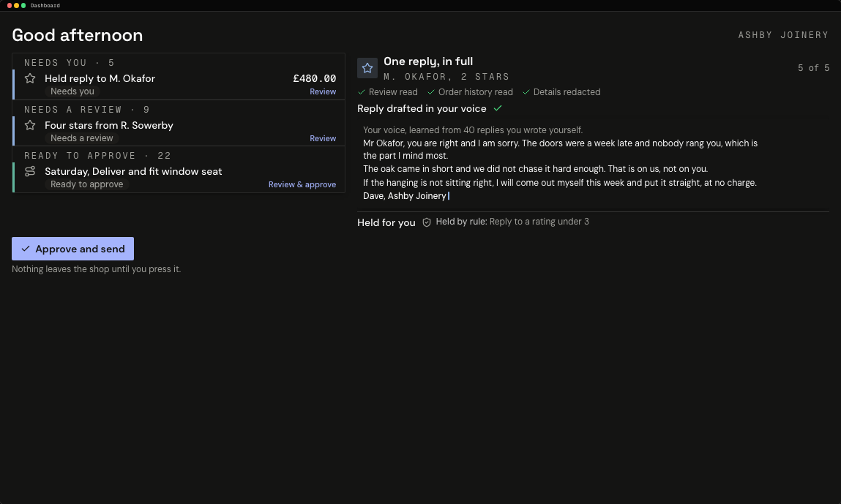The width and height of the screenshot is (841, 504).
Task: Click the Needs you status pill
Action: 72,91
